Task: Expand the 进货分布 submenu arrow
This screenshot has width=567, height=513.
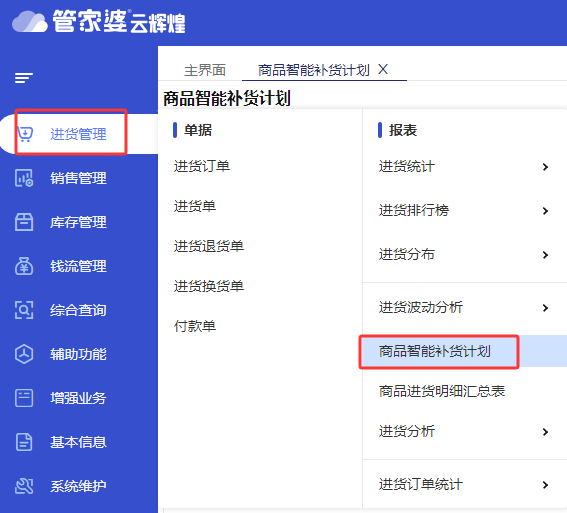Action: click(546, 255)
